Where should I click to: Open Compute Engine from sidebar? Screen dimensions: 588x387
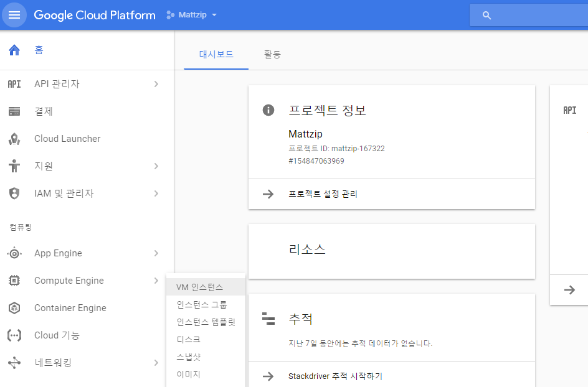click(x=87, y=281)
